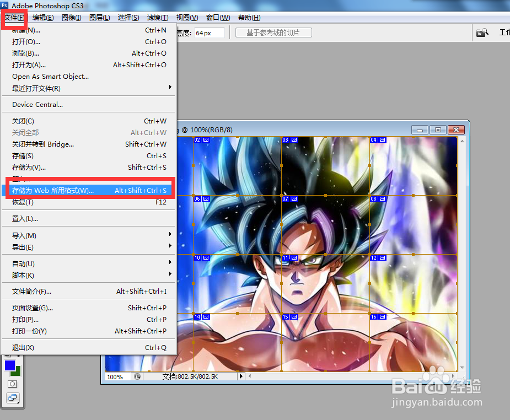Viewport: 510px width, 420px height.
Task: Click the 基于参考线的切片 button
Action: [x=273, y=33]
